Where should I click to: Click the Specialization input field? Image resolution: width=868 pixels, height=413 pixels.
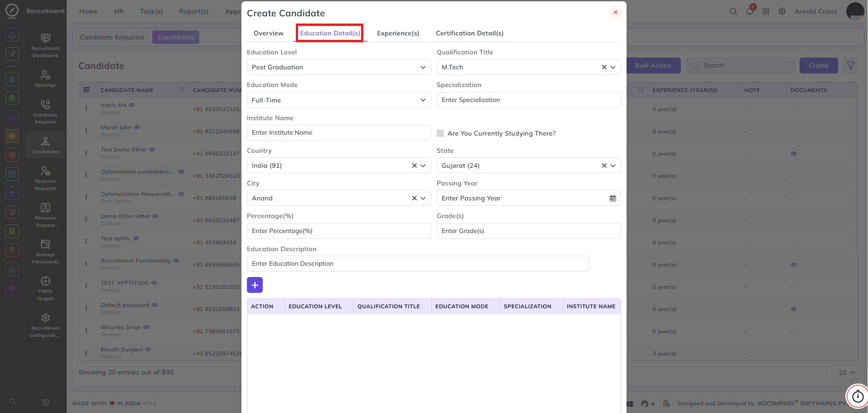[529, 100]
